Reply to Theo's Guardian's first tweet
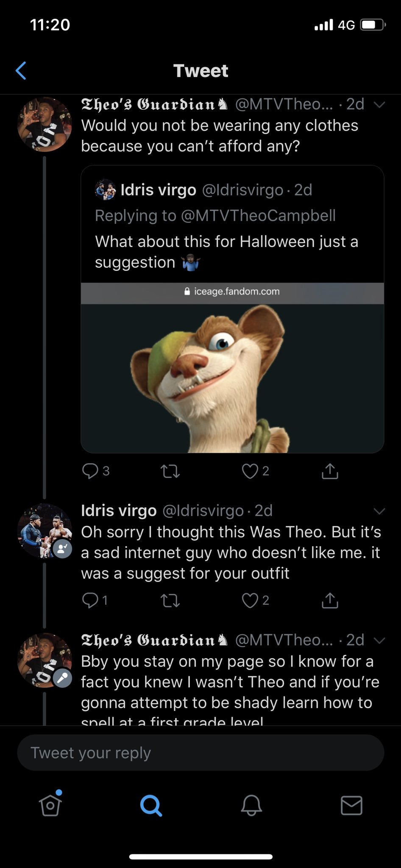This screenshot has width=401, height=868. click(x=90, y=471)
